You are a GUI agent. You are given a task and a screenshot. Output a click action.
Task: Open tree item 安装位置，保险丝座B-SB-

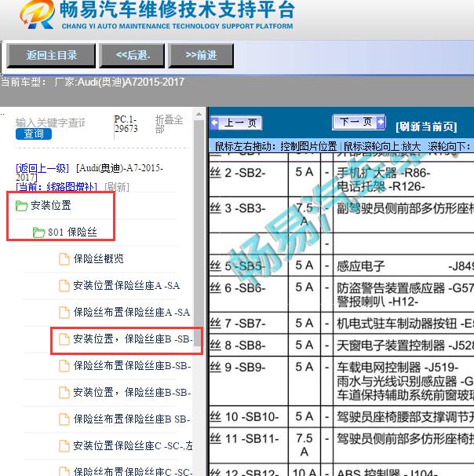pos(132,393)
